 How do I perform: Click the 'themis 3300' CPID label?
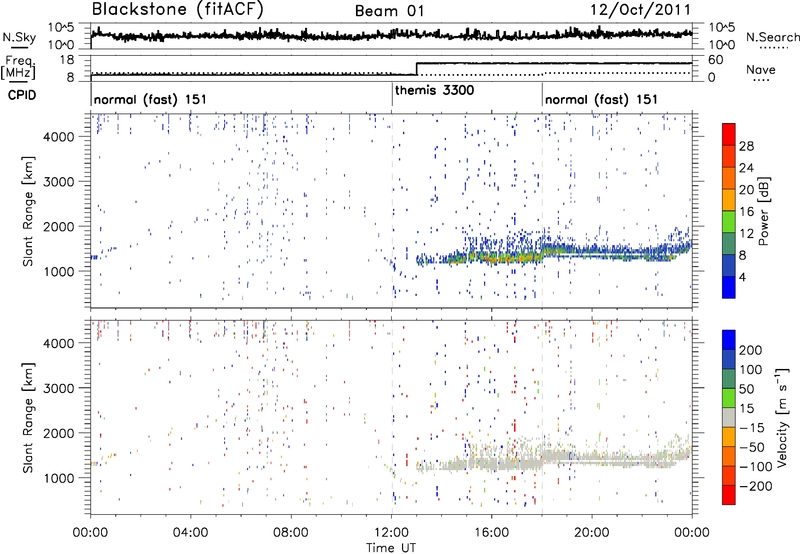434,90
